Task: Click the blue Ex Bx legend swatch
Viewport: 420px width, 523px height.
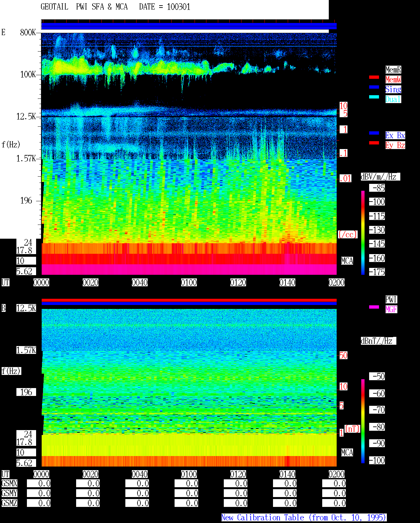Action: pos(374,133)
